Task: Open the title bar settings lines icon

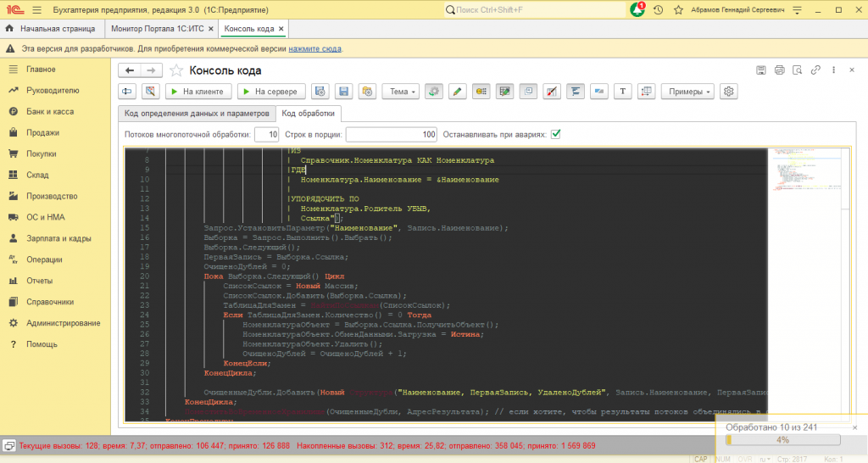Action: tap(797, 10)
